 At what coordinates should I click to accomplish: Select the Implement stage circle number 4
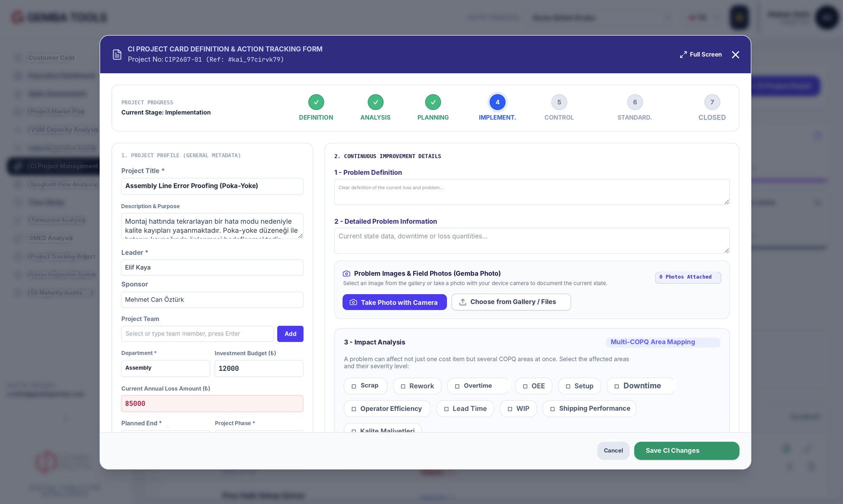[x=497, y=102]
